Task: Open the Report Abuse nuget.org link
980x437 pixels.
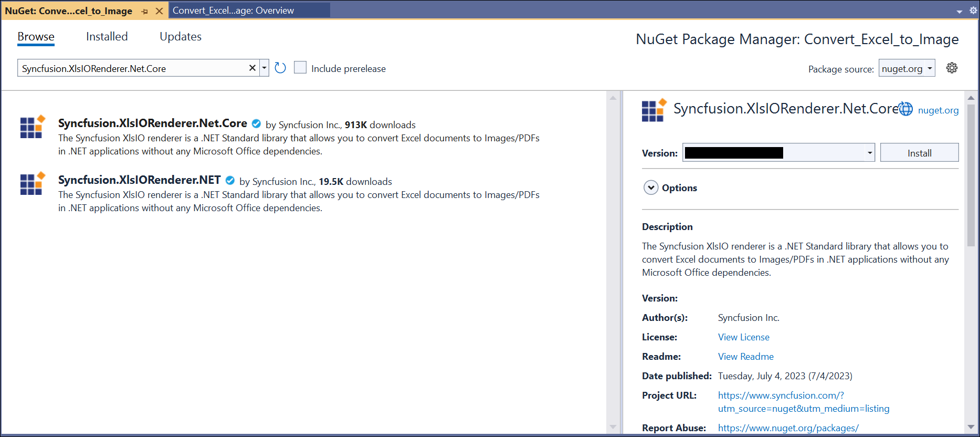Action: click(788, 428)
